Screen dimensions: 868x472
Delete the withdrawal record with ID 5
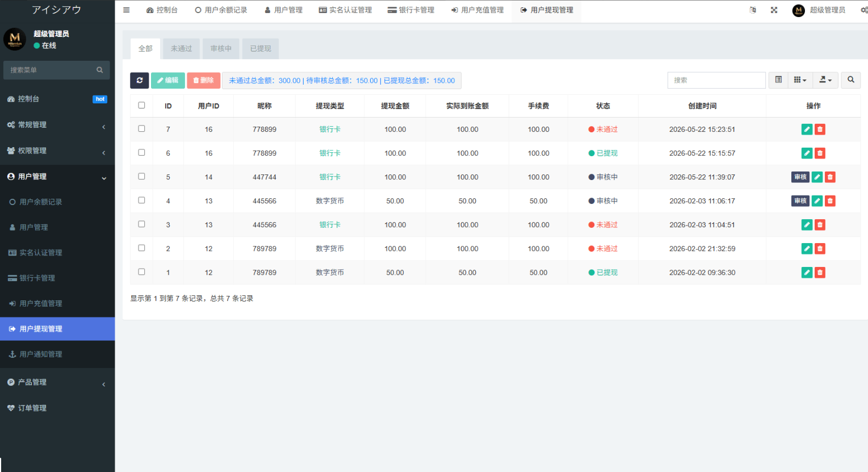(x=830, y=177)
